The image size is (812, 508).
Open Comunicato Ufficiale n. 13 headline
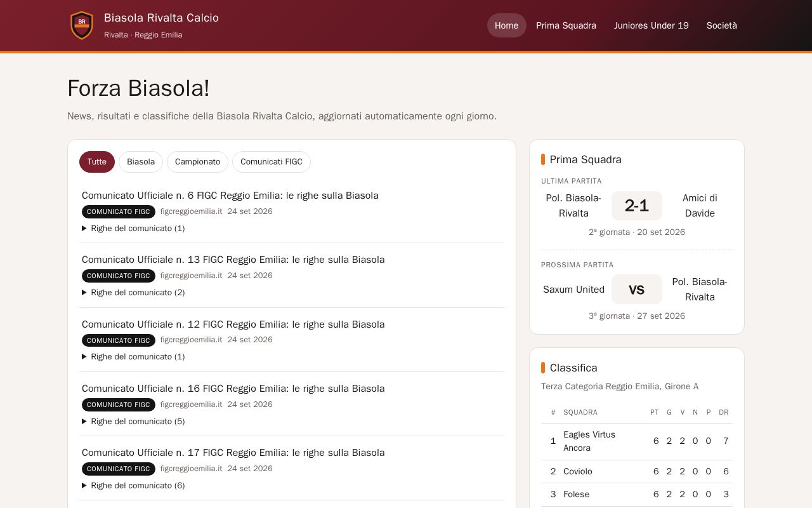[233, 260]
